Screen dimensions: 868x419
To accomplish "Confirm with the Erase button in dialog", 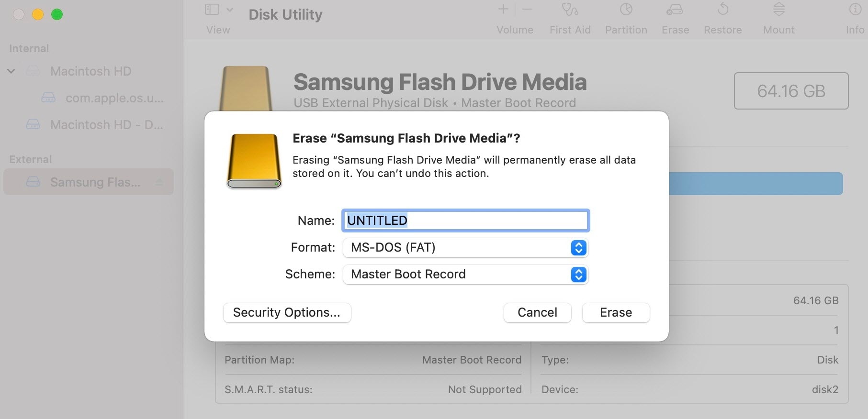I will [616, 313].
